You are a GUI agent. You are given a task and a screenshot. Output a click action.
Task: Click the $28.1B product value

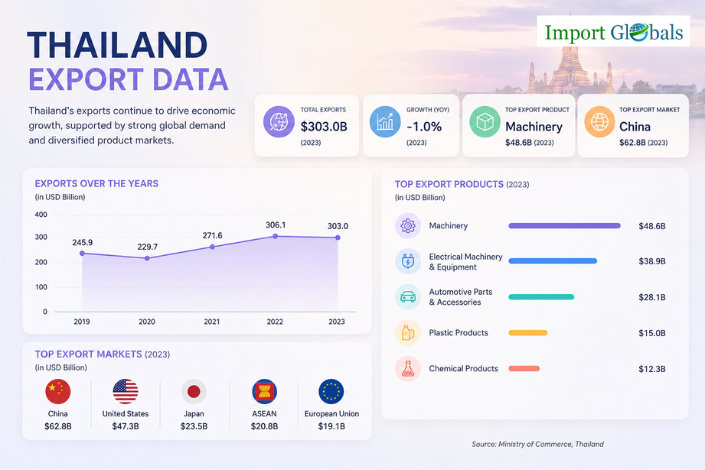(652, 297)
